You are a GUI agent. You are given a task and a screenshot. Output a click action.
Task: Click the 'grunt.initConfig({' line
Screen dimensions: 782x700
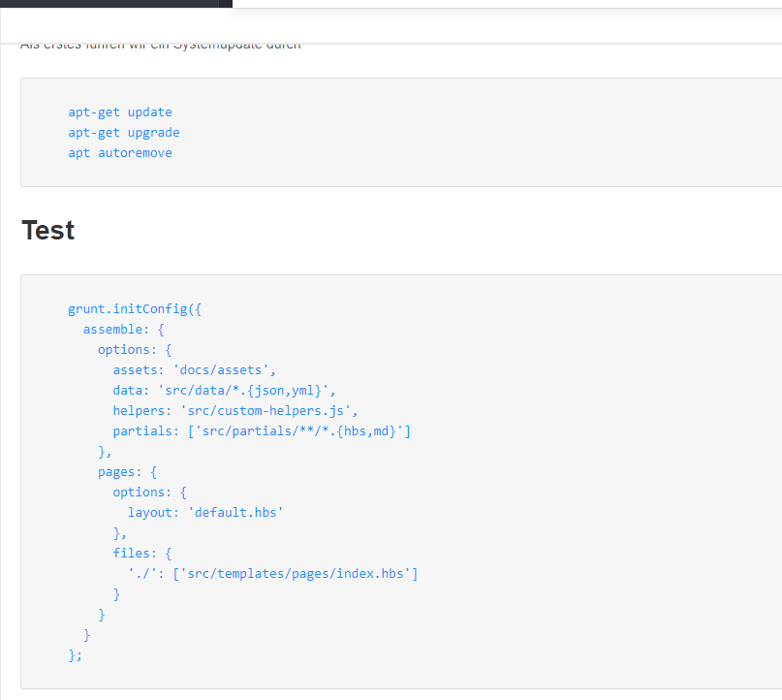tap(135, 309)
